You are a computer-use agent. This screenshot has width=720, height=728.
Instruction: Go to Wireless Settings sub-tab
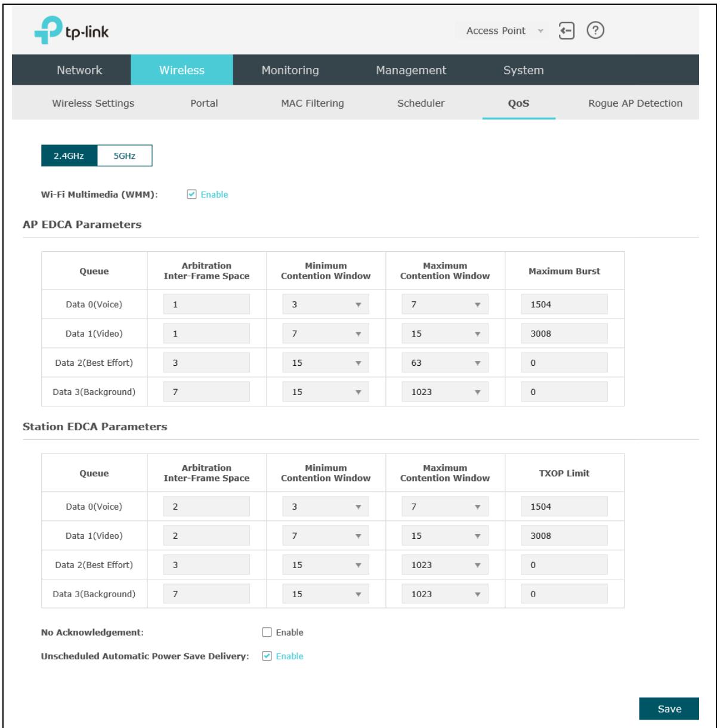93,103
